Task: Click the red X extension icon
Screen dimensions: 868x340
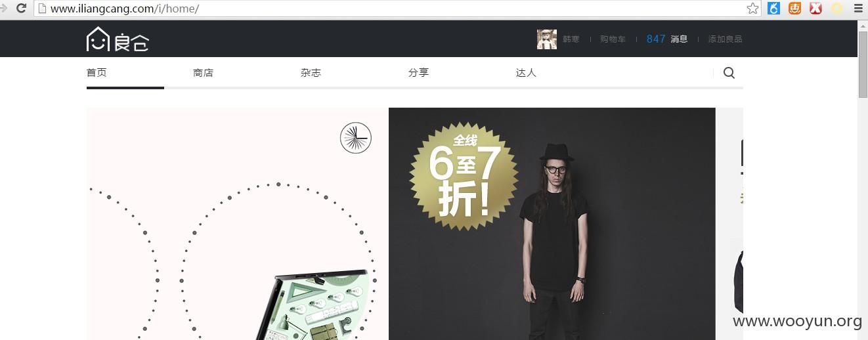Action: pos(815,9)
